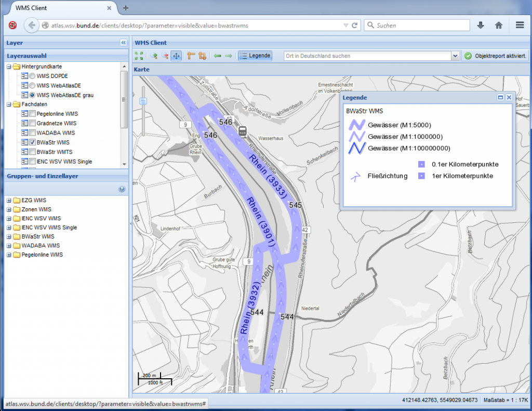532x411 pixels.
Task: Click the Layerauswahl panel header
Action: pyautogui.click(x=66, y=56)
